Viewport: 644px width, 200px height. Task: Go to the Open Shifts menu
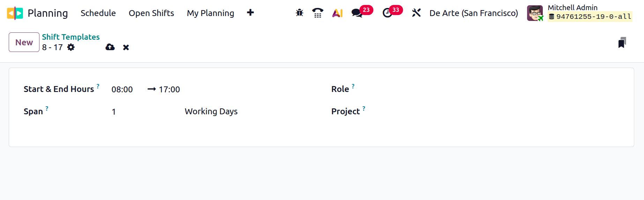(x=151, y=13)
